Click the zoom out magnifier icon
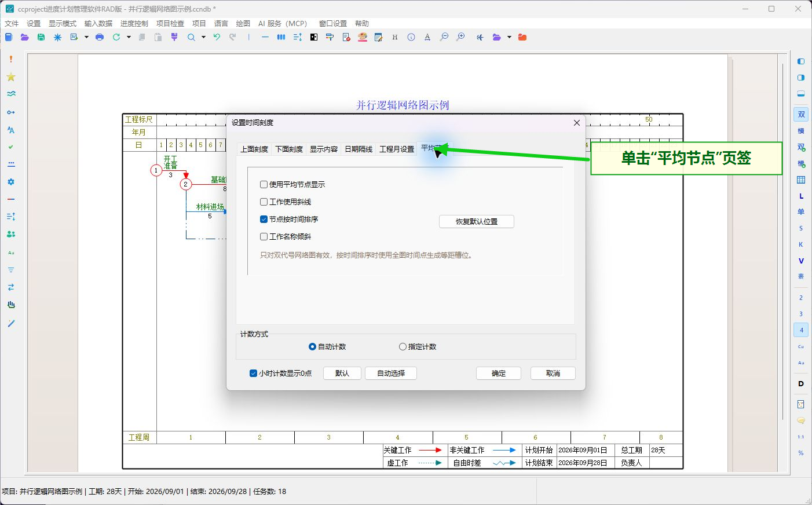812x505 pixels. [x=444, y=37]
